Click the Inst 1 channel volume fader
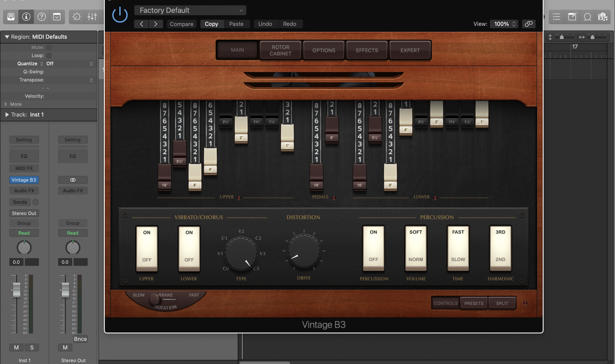Image resolution: width=615 pixels, height=364 pixels. click(16, 290)
